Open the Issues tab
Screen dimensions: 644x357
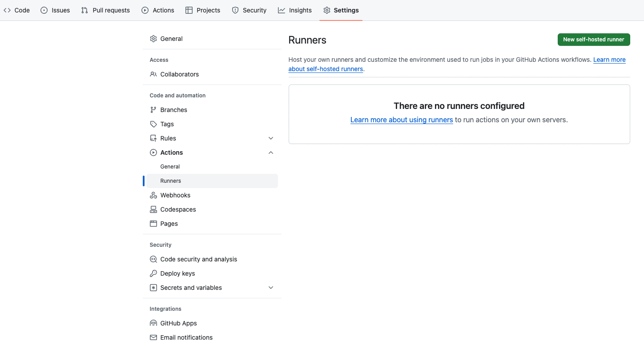[x=55, y=10]
